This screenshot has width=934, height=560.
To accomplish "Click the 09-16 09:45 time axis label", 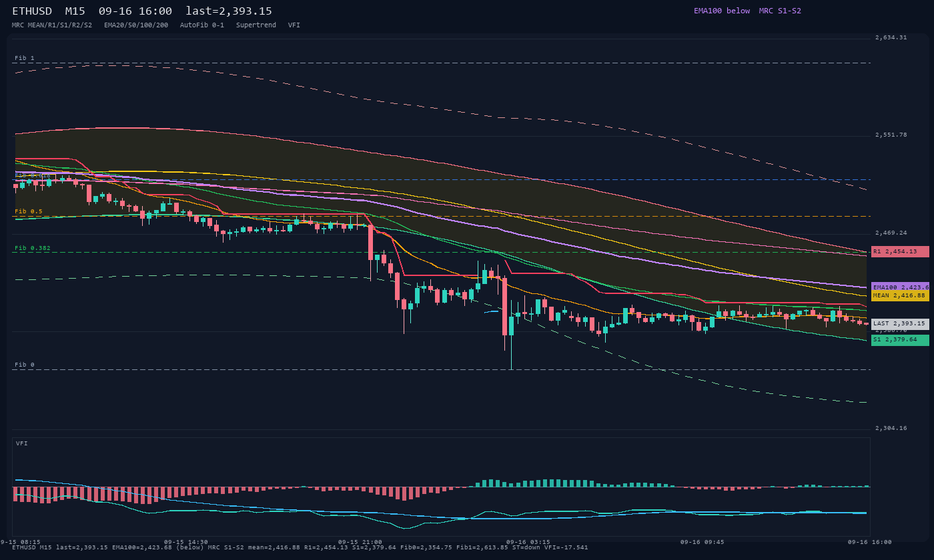I will point(703,542).
